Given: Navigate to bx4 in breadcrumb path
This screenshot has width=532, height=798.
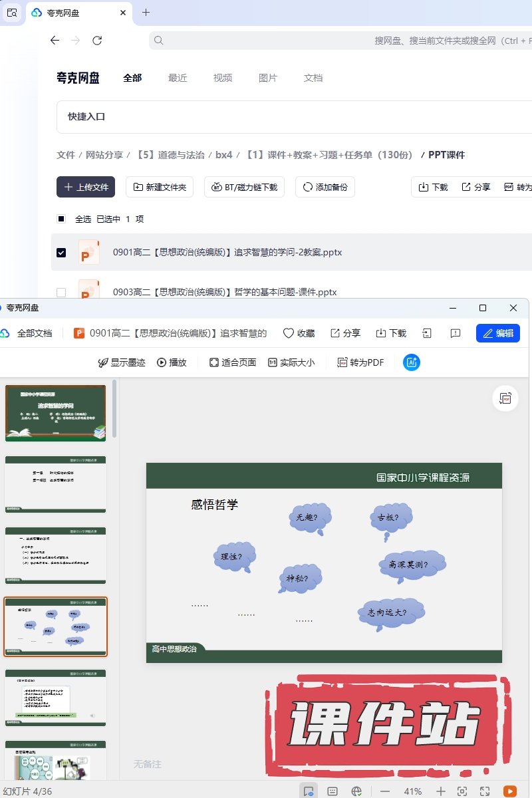Looking at the screenshot, I should pyautogui.click(x=224, y=155).
